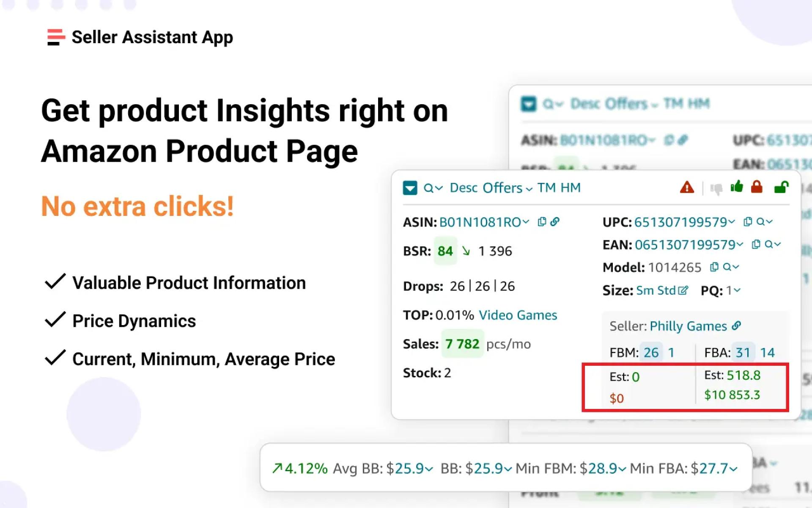Click the edit icon next to Sm Std size

point(683,290)
